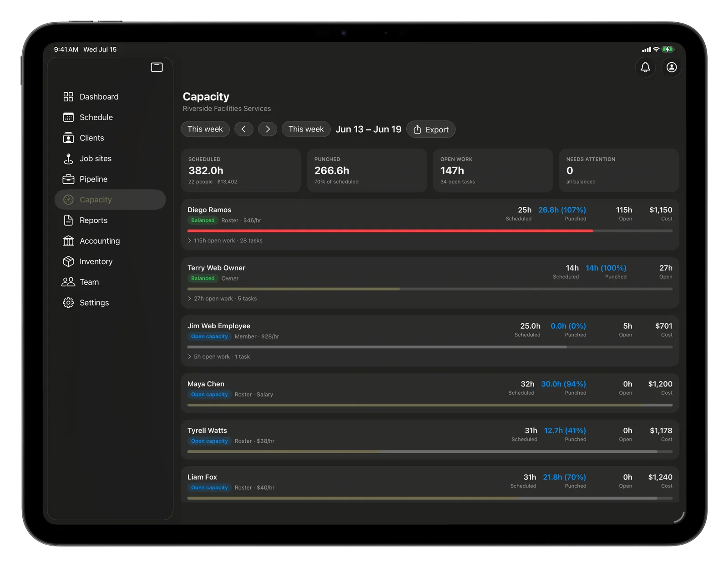This screenshot has width=728, height=566.
Task: Click Terry Web Owner Balanced badge
Action: click(x=202, y=279)
